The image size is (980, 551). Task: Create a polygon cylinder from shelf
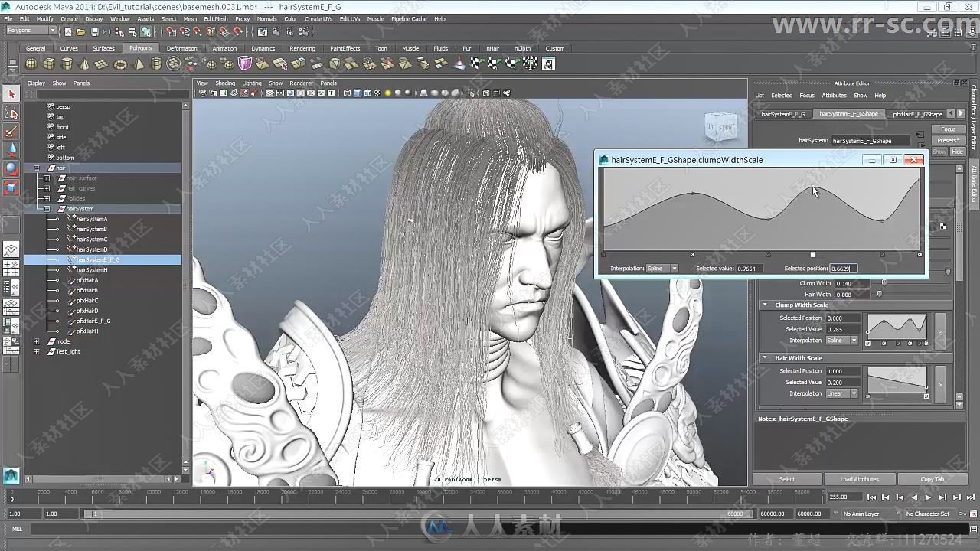pyautogui.click(x=67, y=64)
